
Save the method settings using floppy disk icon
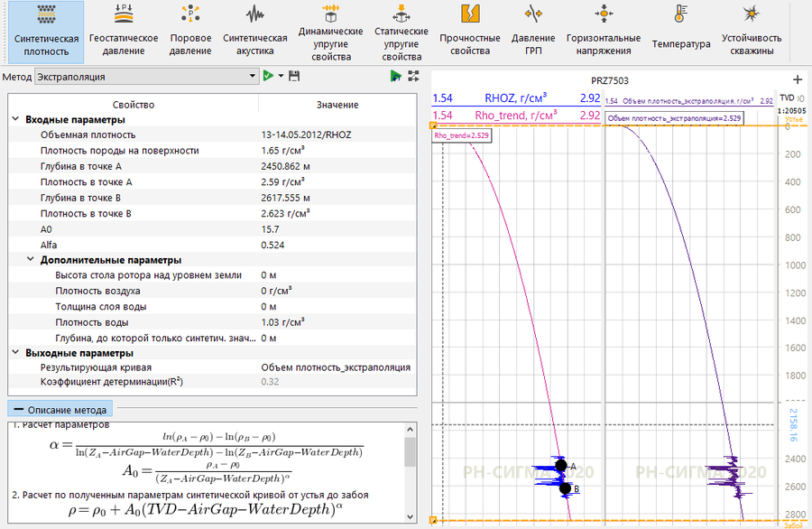tap(293, 77)
